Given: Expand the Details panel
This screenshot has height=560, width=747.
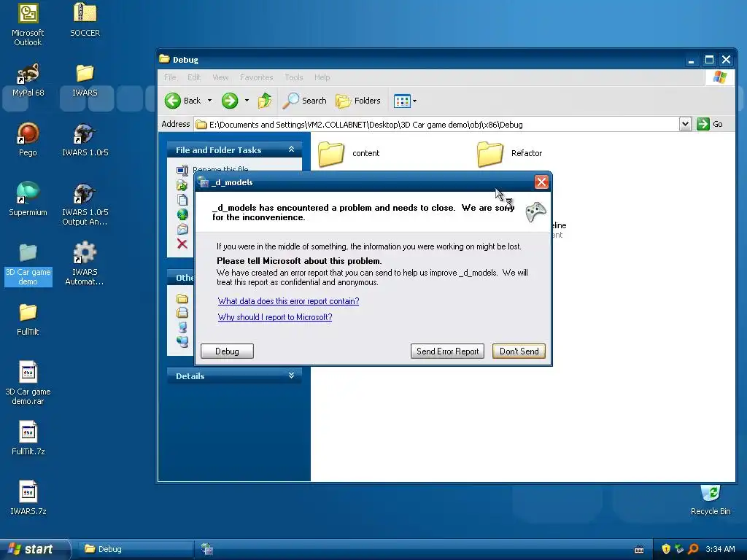Looking at the screenshot, I should click(x=291, y=376).
